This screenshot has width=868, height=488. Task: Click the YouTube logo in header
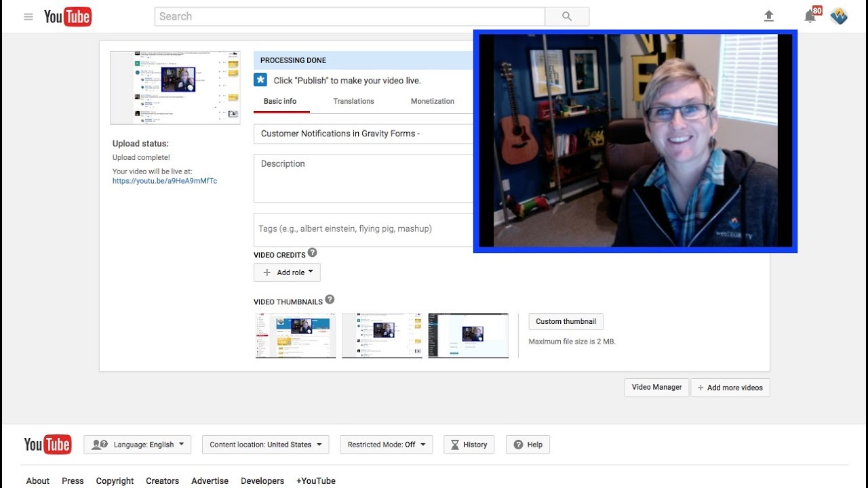[68, 17]
